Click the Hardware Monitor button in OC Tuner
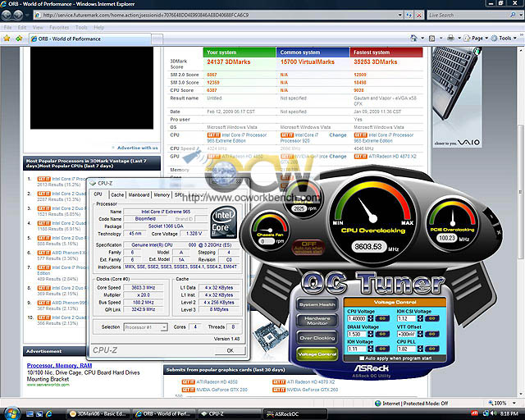The width and height of the screenshot is (525, 420). click(x=317, y=321)
